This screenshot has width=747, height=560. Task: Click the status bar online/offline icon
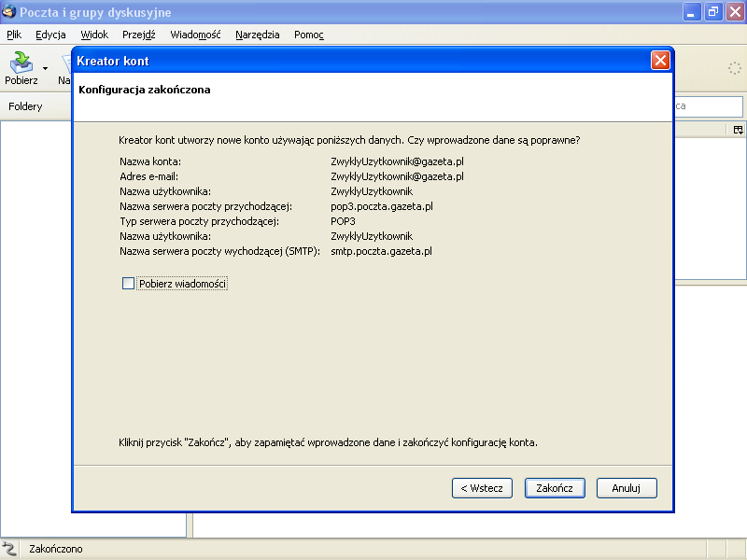click(x=9, y=549)
